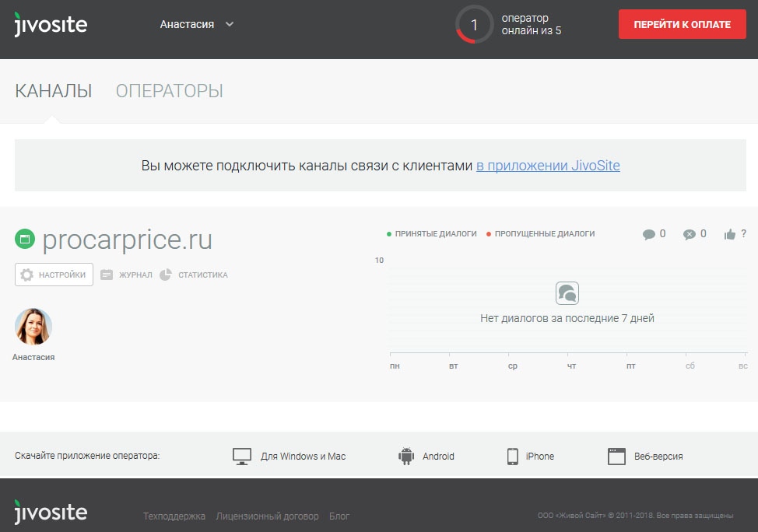Image resolution: width=758 pixels, height=532 pixels.
Task: Toggle ПРИНЯТЫЕ ДИАЛОГИ legend item
Action: point(432,234)
